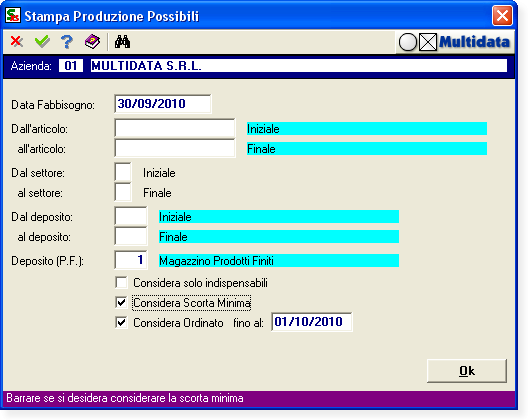Viewport: 528px width, 420px height.
Task: Enable Considera solo indispensabili checkbox
Action: point(121,283)
